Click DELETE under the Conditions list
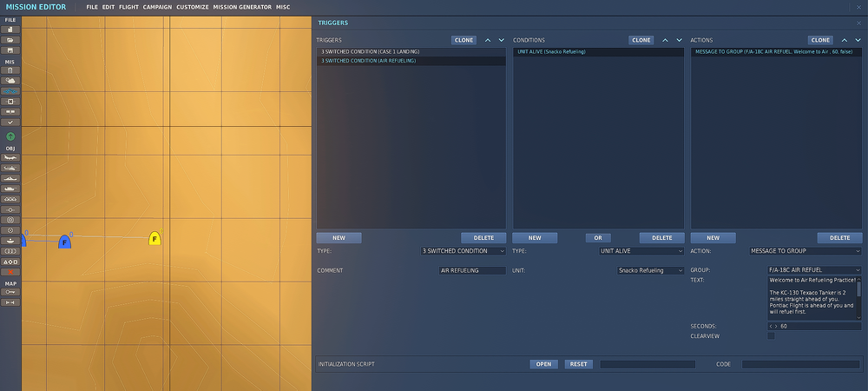868x391 pixels. tap(662, 237)
